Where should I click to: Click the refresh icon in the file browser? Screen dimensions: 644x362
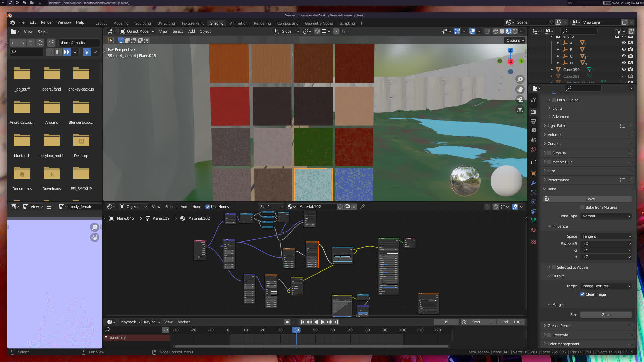coord(40,43)
